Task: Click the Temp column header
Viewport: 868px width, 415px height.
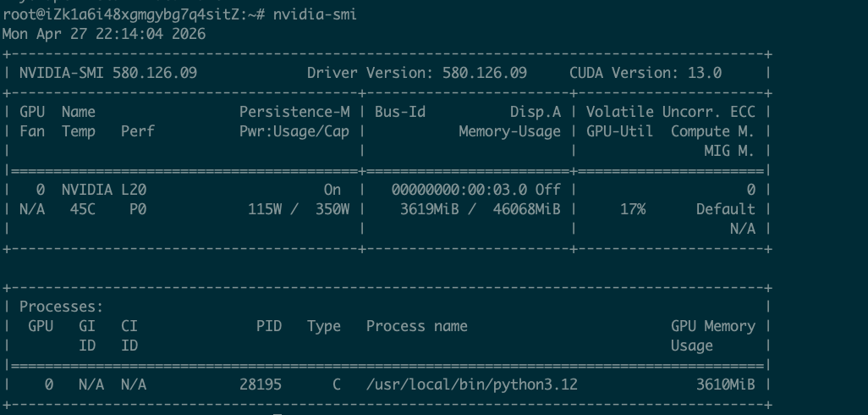Action: (x=79, y=132)
